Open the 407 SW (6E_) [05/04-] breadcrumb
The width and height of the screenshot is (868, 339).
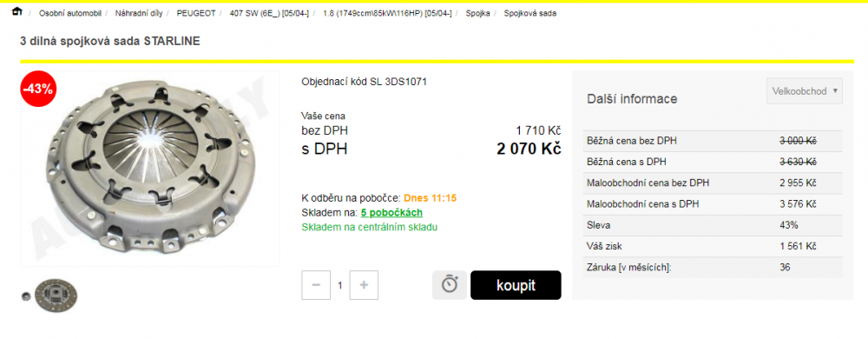tap(269, 13)
